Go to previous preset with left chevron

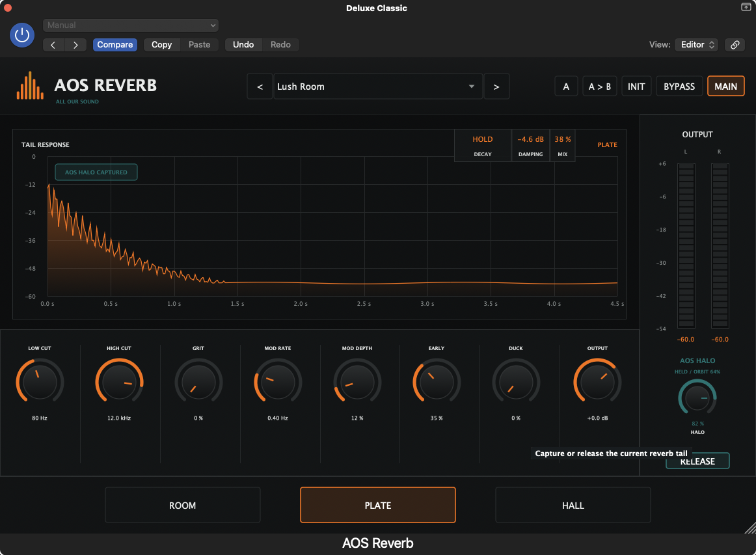[x=53, y=45]
